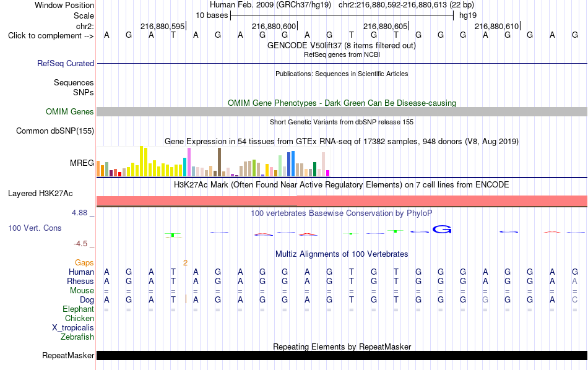
Task: Click the 216,880,610 position marker
Action: tap(497, 26)
